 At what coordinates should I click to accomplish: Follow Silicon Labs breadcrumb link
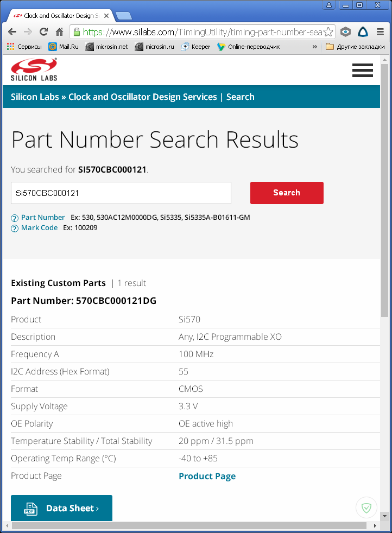(x=35, y=97)
